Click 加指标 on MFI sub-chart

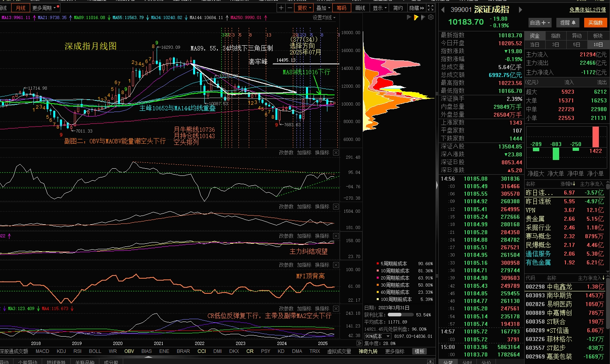(x=304, y=265)
